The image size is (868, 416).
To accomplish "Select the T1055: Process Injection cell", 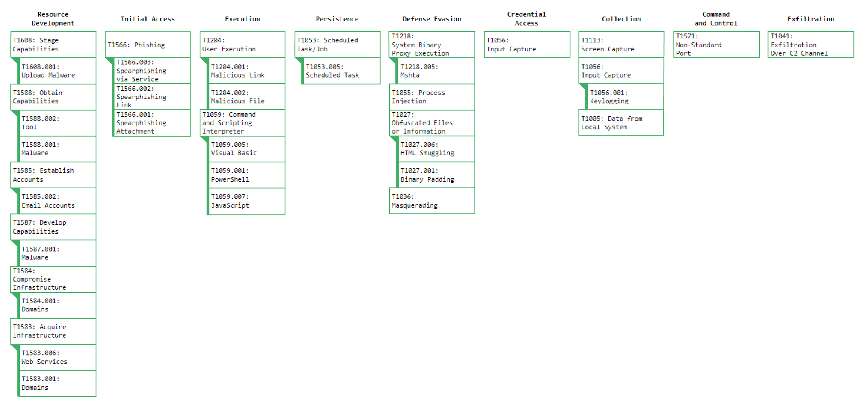I will 432,97.
